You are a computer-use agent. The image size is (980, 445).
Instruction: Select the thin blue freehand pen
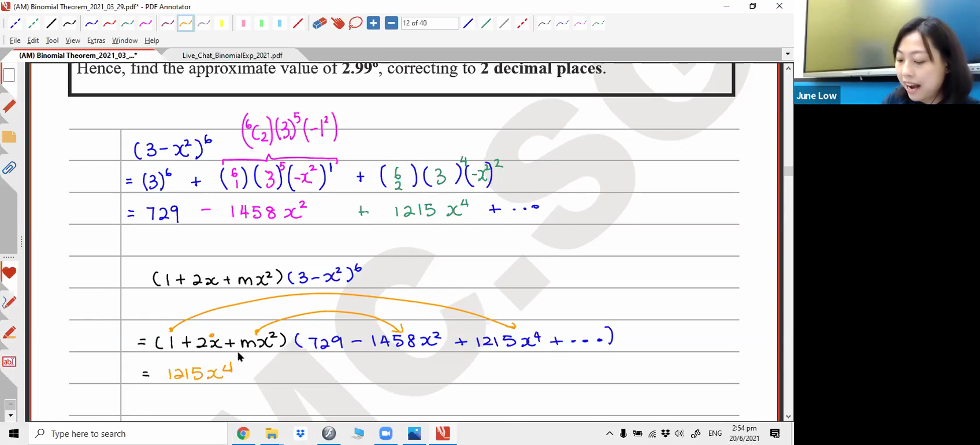coord(562,24)
